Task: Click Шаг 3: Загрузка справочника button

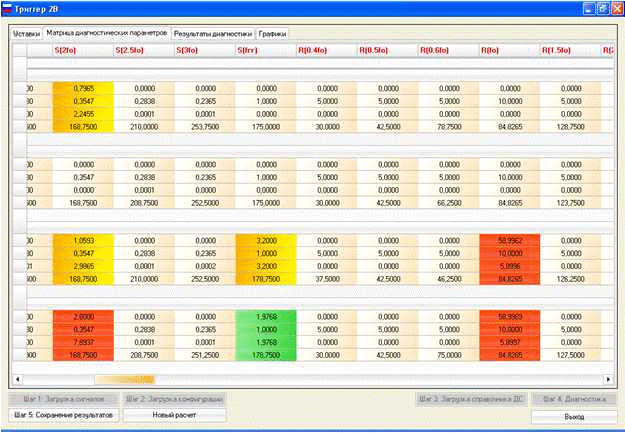Action: (469, 399)
